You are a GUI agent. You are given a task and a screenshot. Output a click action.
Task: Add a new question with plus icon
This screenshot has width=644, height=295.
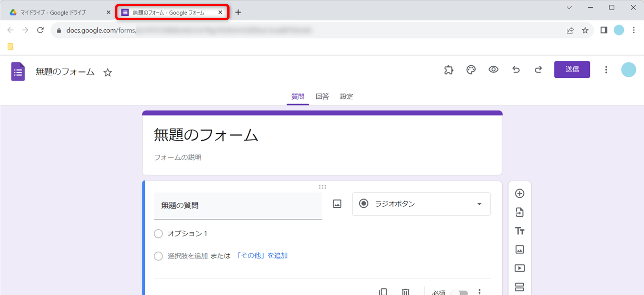click(519, 194)
